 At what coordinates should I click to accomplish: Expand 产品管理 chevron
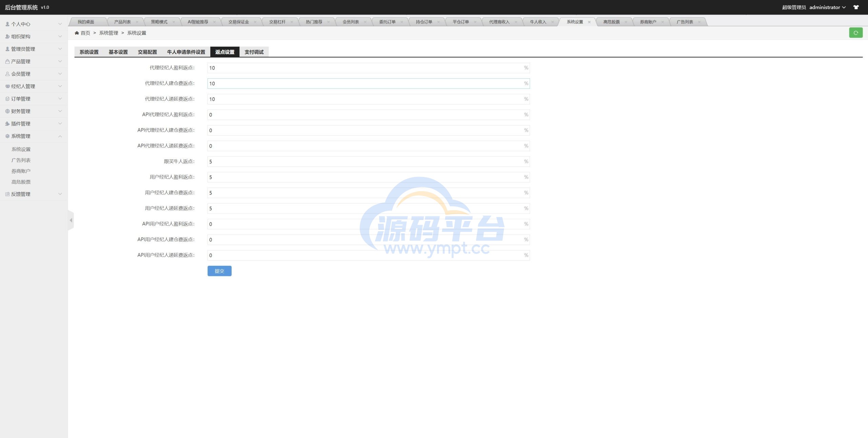(x=60, y=61)
